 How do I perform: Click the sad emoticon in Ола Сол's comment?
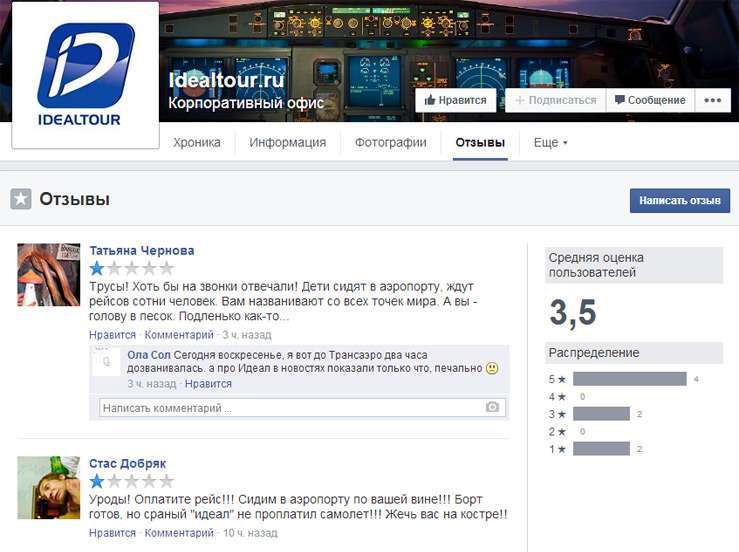pos(492,368)
